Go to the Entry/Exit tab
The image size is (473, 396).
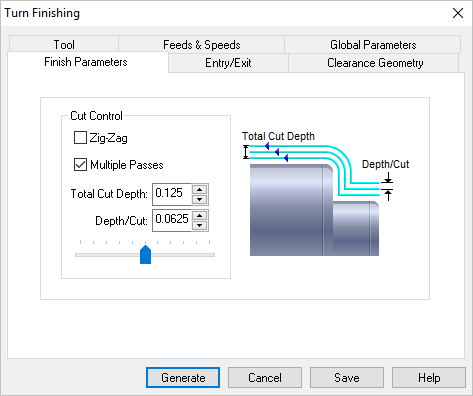(x=228, y=63)
